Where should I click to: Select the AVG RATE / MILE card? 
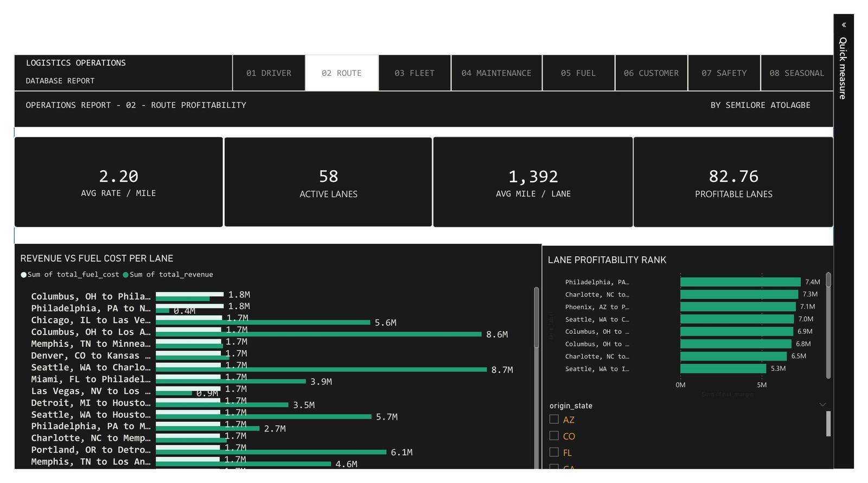118,182
